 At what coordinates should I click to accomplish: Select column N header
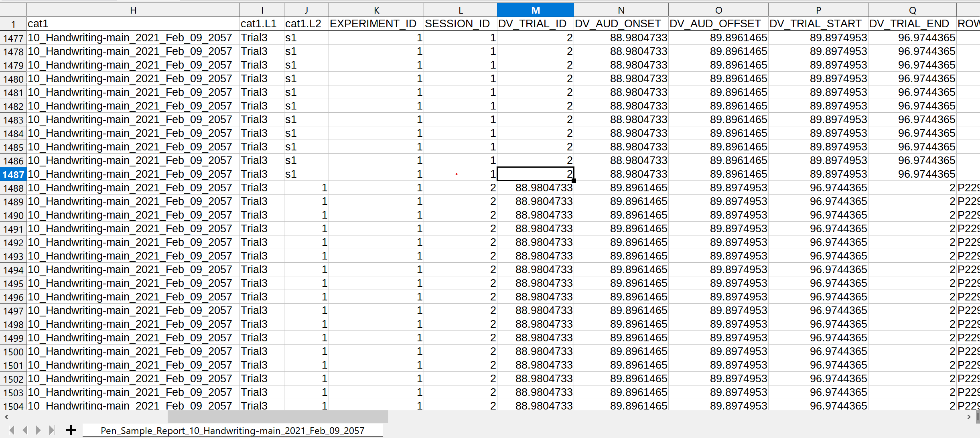tap(621, 10)
